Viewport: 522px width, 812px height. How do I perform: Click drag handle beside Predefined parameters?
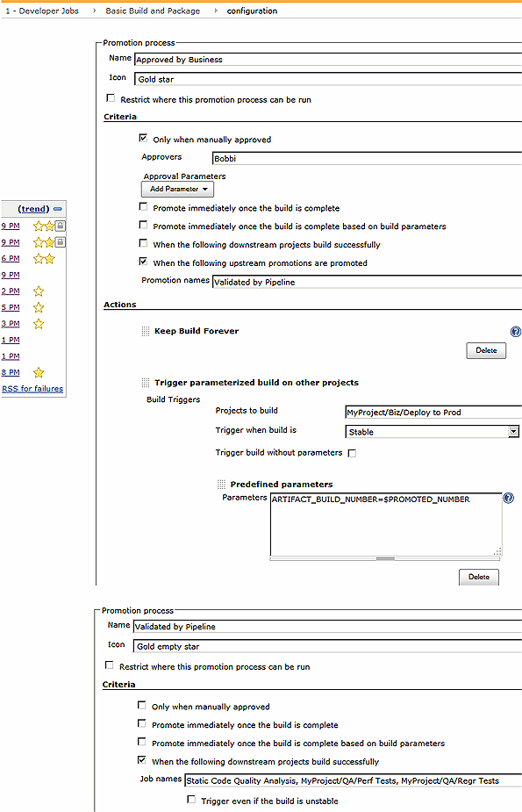point(221,485)
